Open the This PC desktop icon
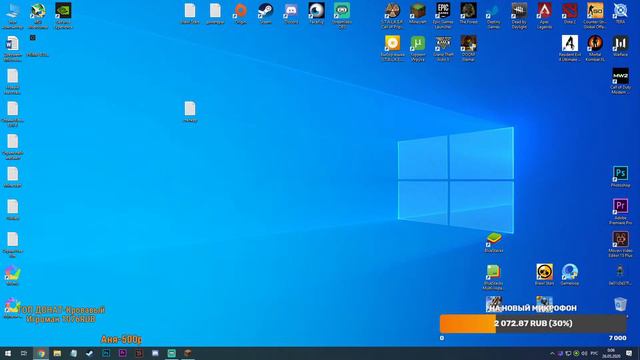 pos(13,16)
